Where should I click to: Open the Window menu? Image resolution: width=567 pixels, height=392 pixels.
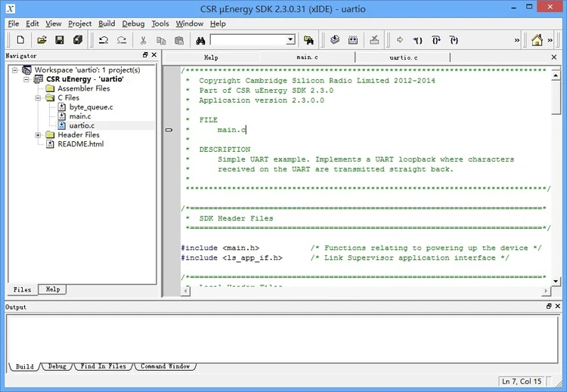[x=190, y=24]
